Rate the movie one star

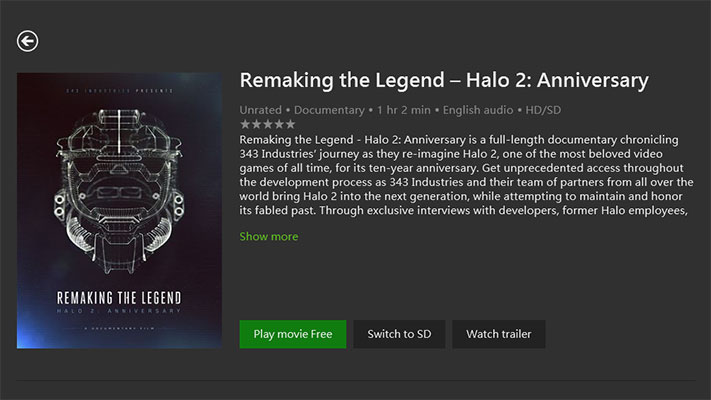tap(245, 124)
